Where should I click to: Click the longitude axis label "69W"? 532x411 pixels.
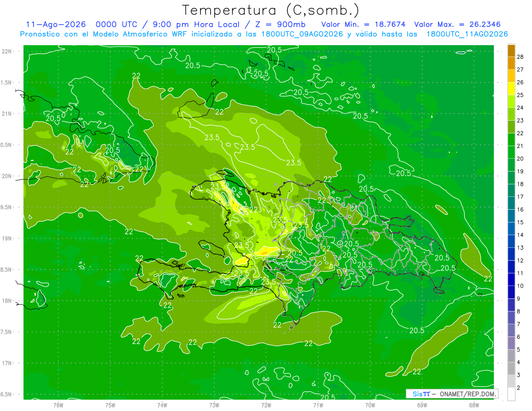coord(422,405)
